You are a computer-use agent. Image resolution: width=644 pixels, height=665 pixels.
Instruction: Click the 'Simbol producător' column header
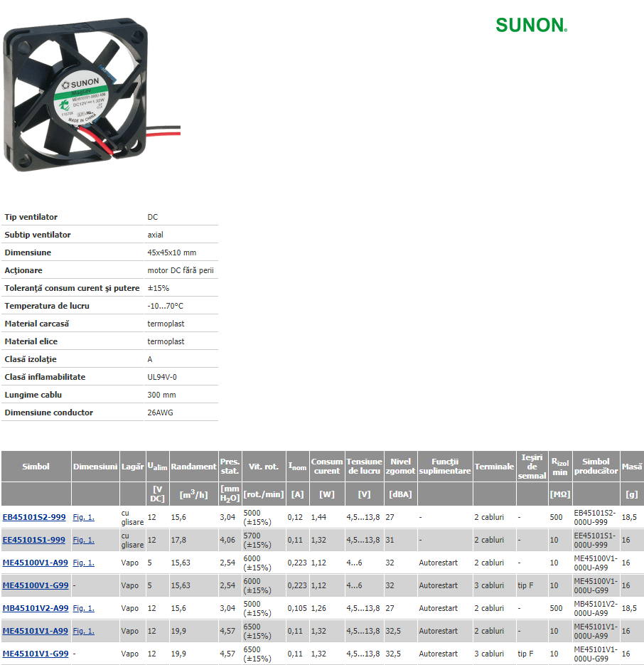596,467
